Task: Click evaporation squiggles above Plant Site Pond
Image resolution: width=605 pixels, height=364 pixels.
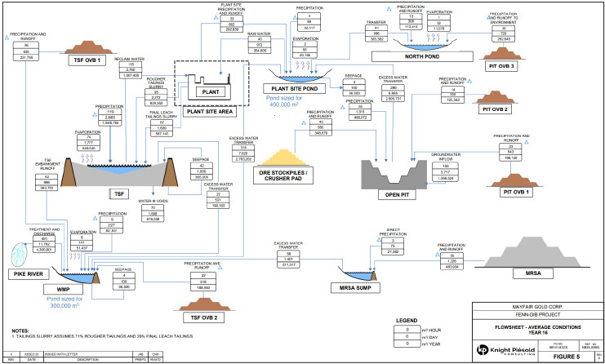Action: click(x=302, y=65)
